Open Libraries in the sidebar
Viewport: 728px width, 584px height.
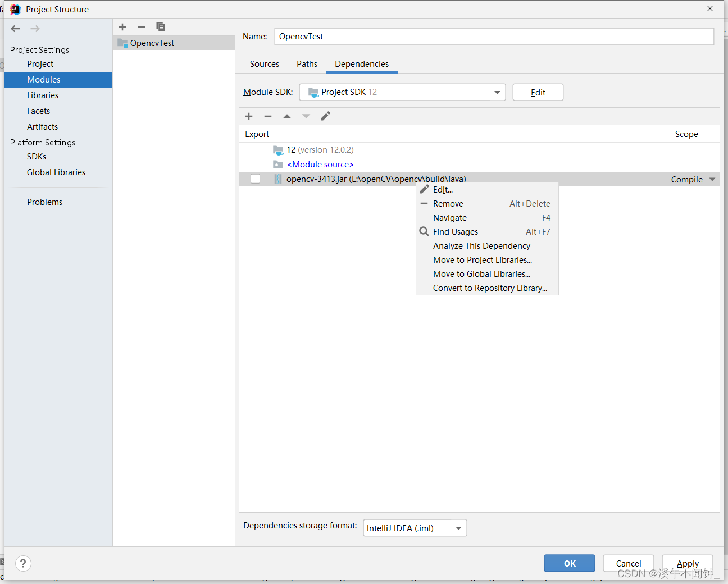pyautogui.click(x=58, y=95)
